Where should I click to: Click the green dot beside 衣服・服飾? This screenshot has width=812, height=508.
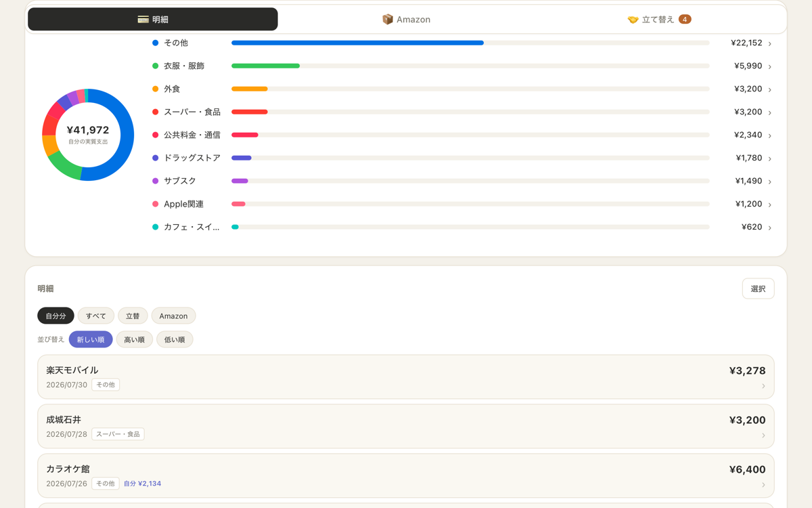(156, 66)
